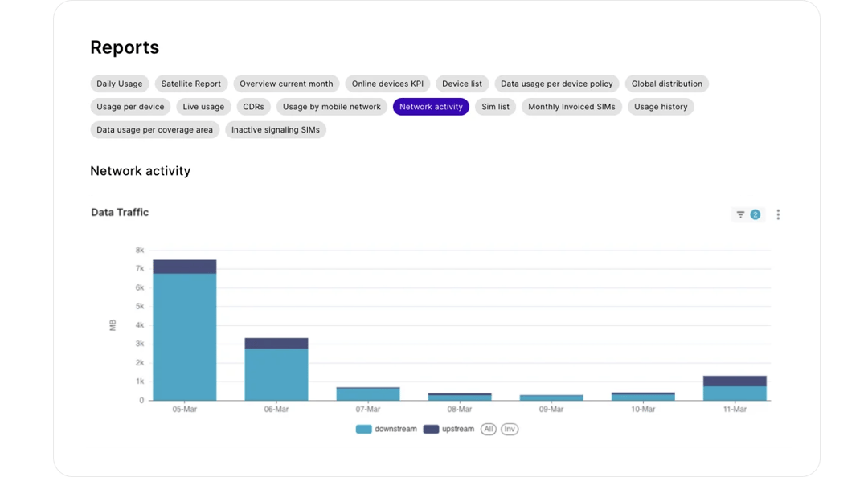Click the Inv legend button
The image size is (868, 477).
coord(510,429)
